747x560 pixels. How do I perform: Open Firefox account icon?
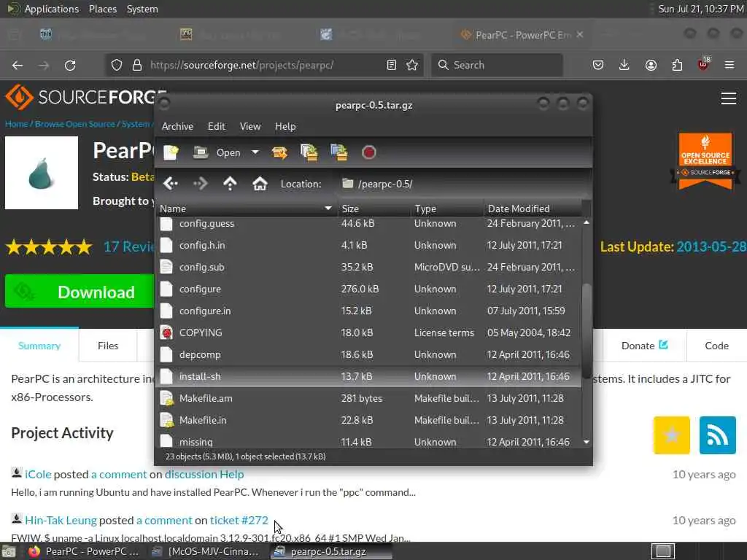[651, 65]
